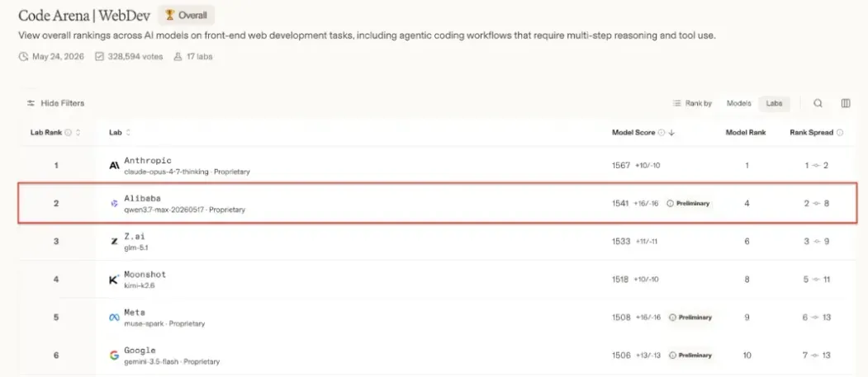Click the Hide Filters button
The width and height of the screenshot is (868, 377).
[x=55, y=103]
